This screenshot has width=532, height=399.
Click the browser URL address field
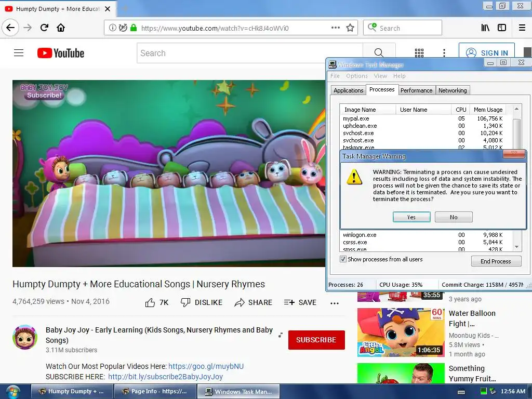[231, 28]
